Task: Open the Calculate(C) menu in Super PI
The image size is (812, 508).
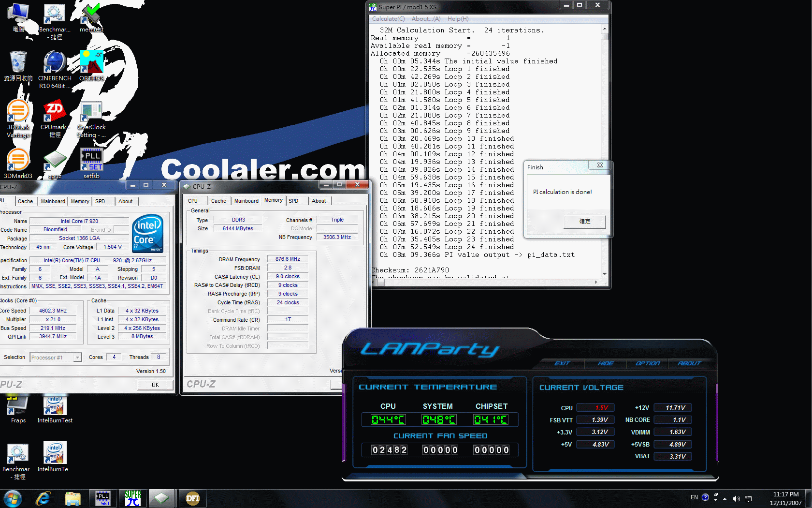Action: click(x=388, y=19)
